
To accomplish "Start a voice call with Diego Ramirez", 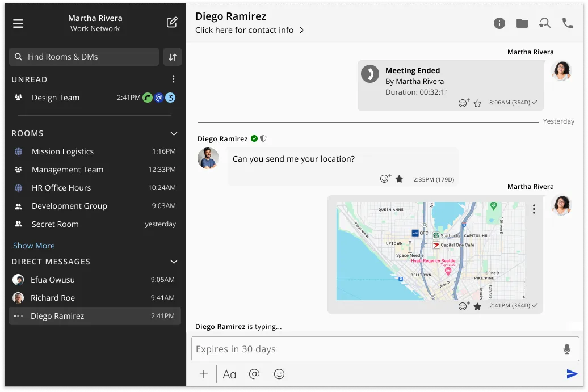I will [567, 23].
